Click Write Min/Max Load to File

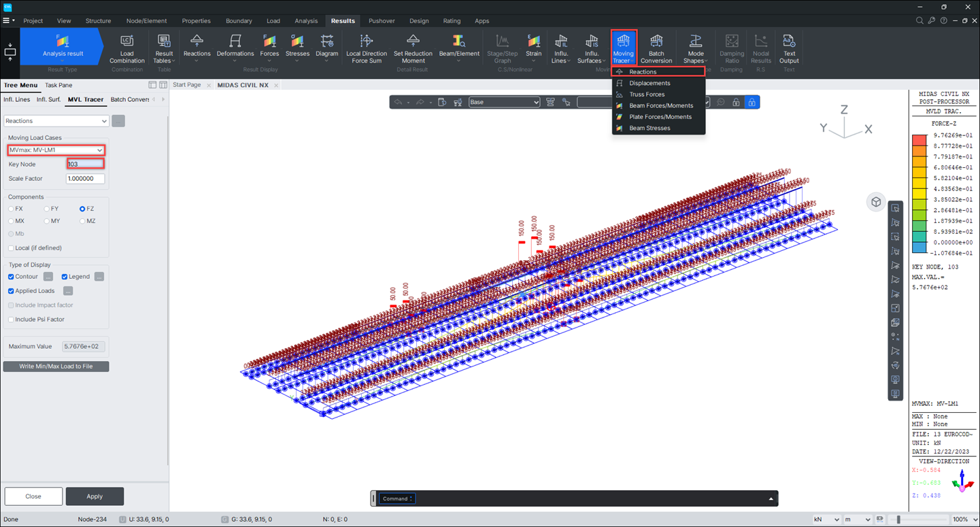tap(56, 367)
